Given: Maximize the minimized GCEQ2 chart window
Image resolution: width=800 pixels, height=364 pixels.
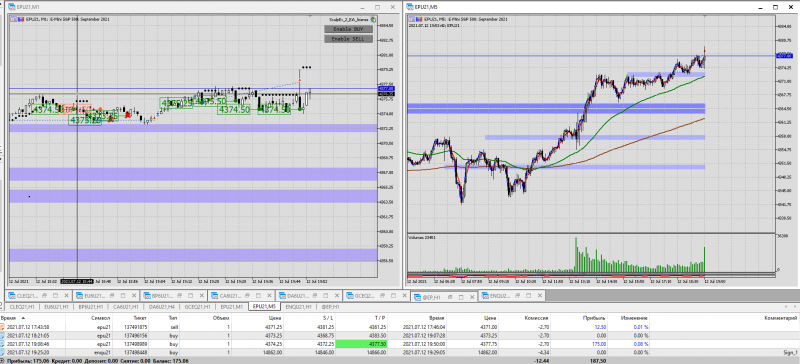Looking at the screenshot, I should (x=394, y=296).
